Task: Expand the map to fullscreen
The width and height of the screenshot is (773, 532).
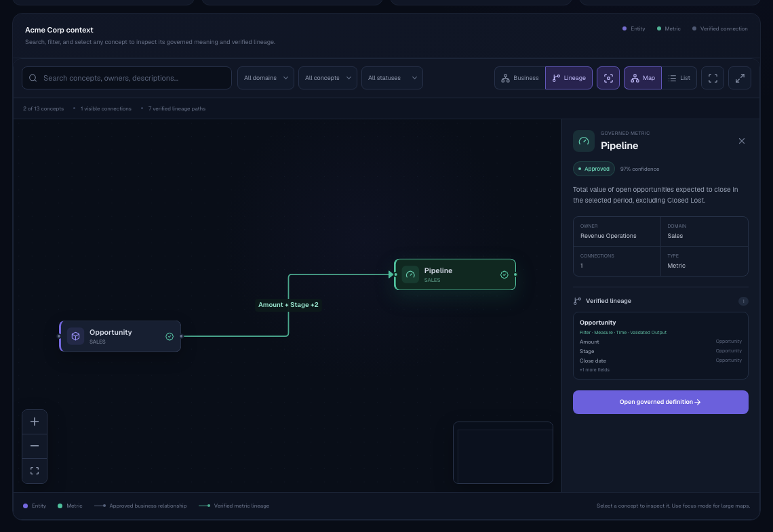Action: pos(740,78)
